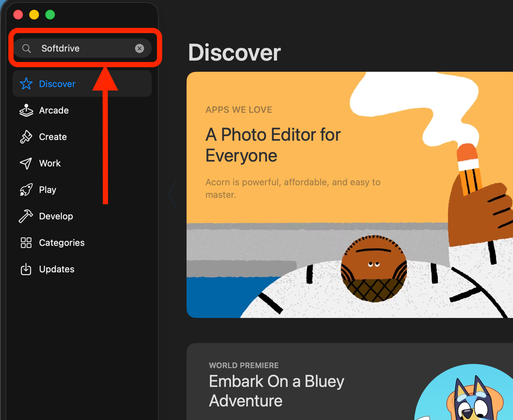The height and width of the screenshot is (420, 513).
Task: Click the Categories grid icon
Action: (26, 242)
